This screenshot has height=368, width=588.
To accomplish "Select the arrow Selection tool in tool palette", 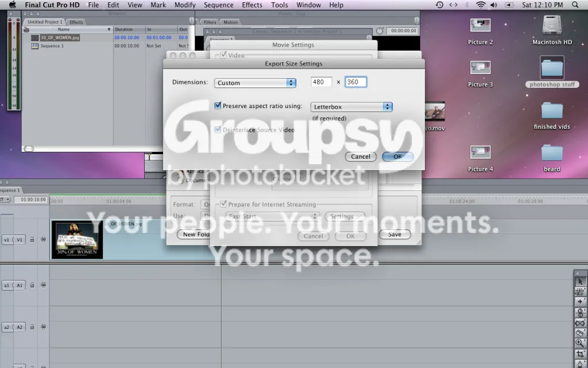I will point(580,282).
